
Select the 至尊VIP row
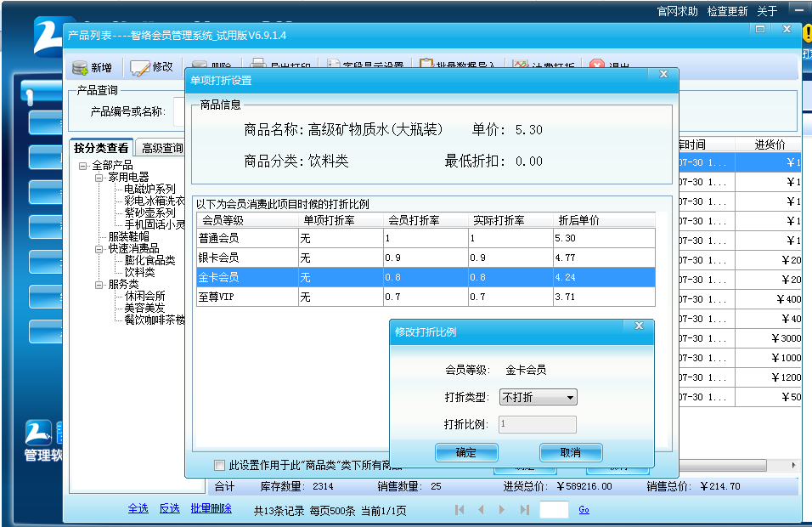click(426, 297)
